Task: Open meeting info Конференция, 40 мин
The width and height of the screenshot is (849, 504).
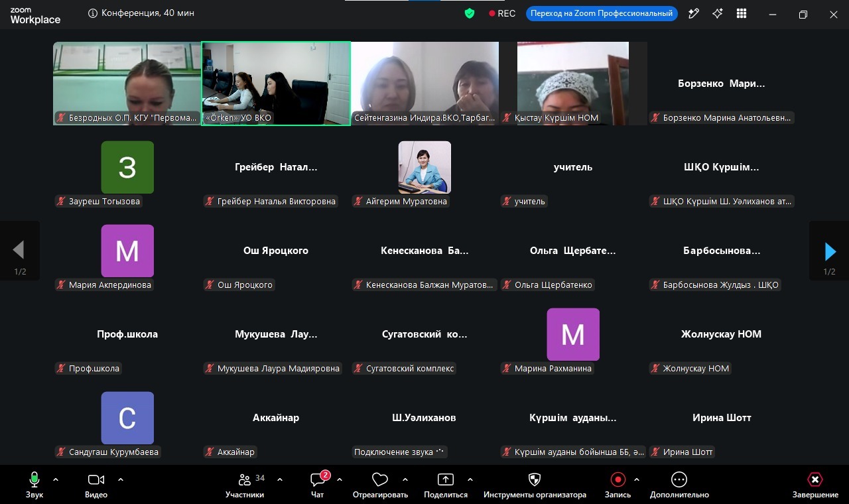Action: [141, 13]
